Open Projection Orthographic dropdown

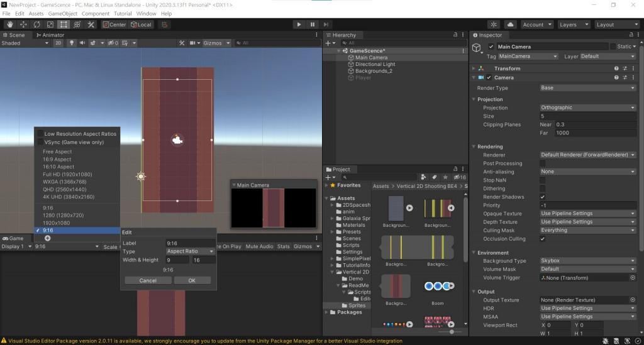tap(588, 107)
